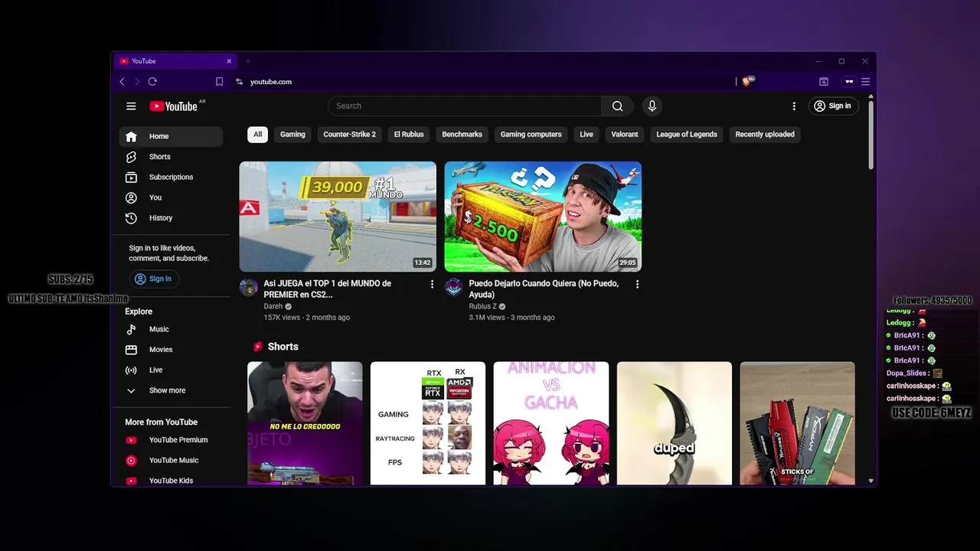Click the Rubius Z channel avatar

click(x=453, y=288)
